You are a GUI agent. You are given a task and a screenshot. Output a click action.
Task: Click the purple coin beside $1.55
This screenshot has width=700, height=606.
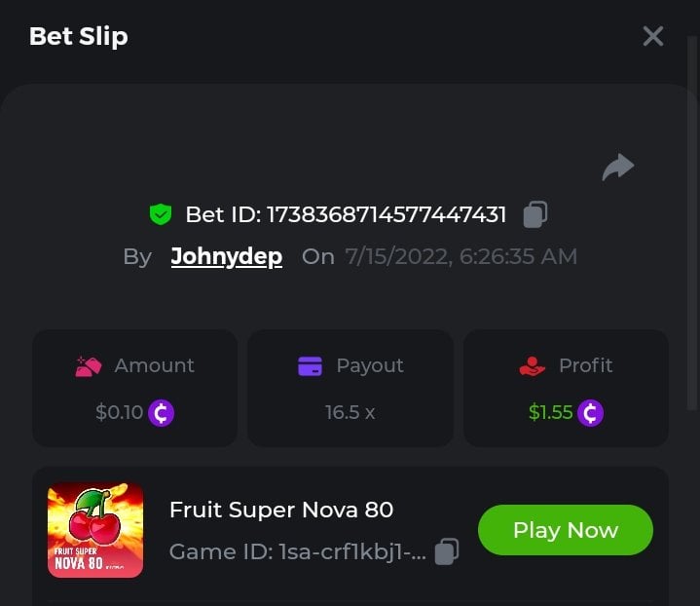tap(590, 412)
